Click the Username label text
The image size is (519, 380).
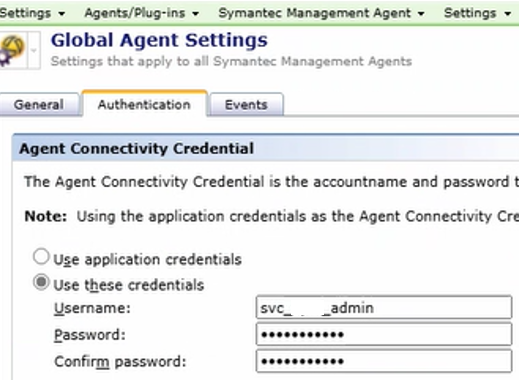pyautogui.click(x=92, y=308)
